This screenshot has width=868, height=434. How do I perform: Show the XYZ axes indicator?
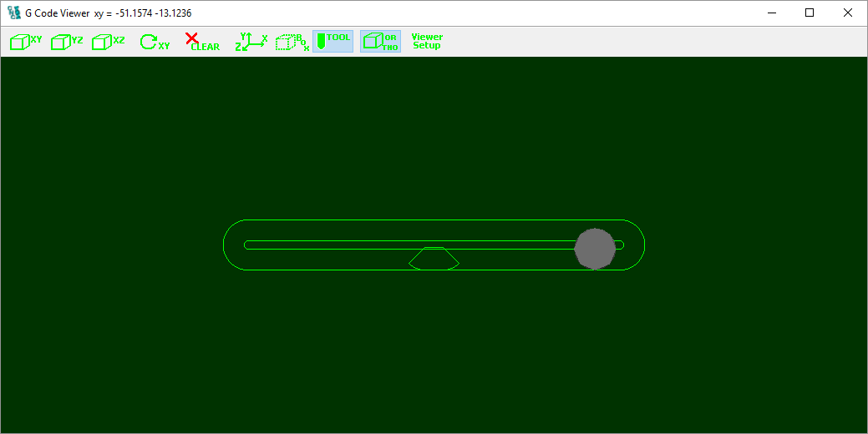(251, 42)
